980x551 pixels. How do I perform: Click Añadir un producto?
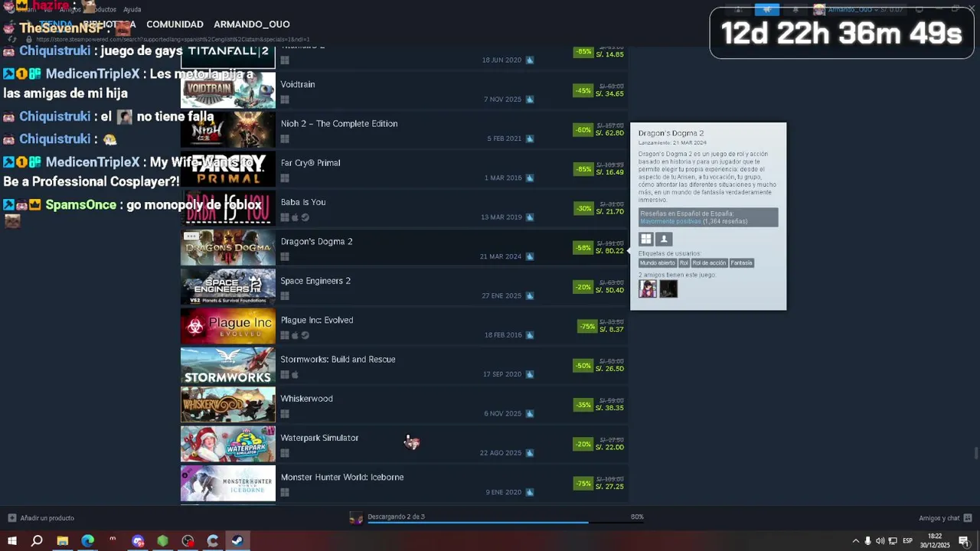[47, 518]
